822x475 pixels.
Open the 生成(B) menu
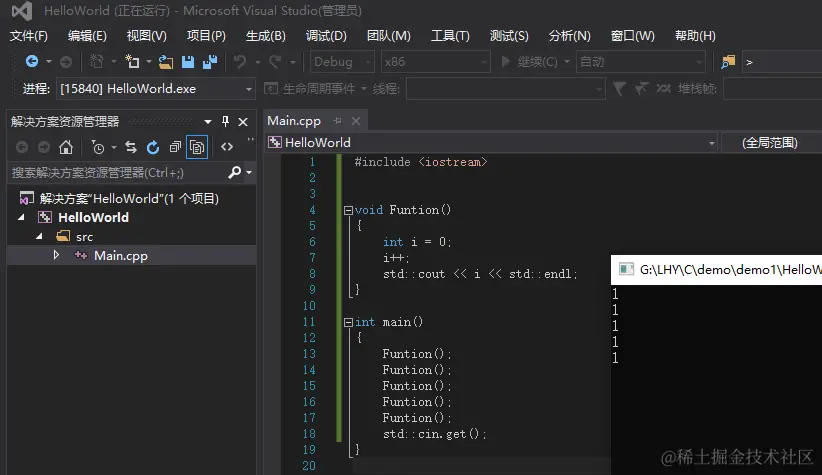click(266, 36)
